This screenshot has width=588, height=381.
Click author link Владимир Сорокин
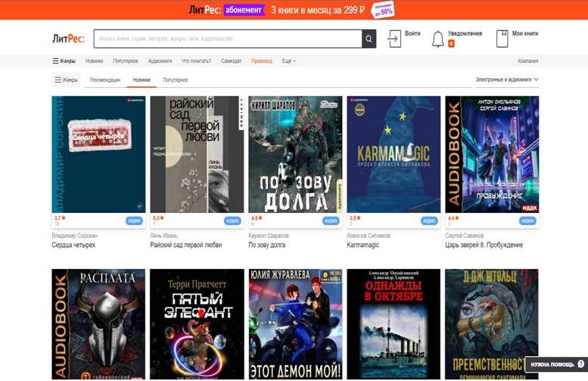tap(75, 236)
